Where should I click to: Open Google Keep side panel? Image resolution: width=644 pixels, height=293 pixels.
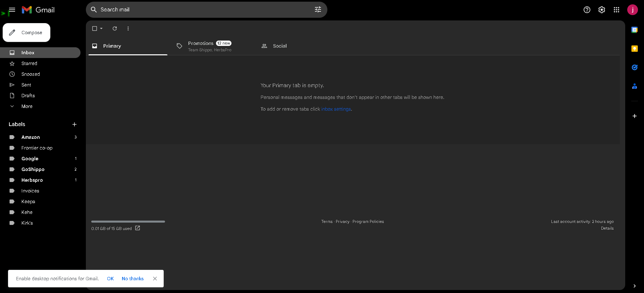point(635,49)
